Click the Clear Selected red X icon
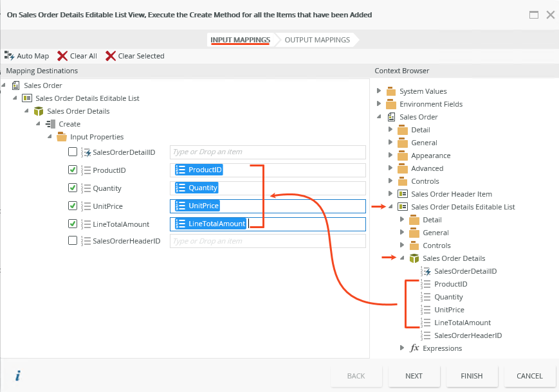The height and width of the screenshot is (392, 559). (111, 56)
